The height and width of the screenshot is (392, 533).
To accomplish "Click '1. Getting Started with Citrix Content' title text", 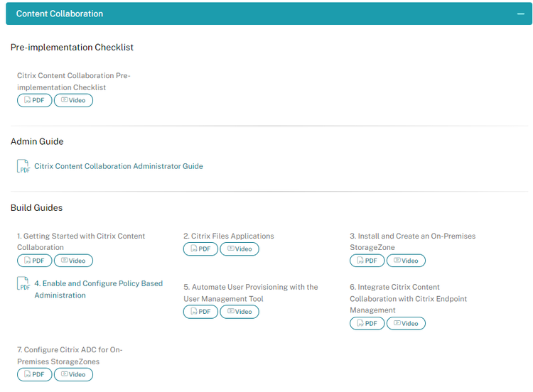I will [81, 241].
